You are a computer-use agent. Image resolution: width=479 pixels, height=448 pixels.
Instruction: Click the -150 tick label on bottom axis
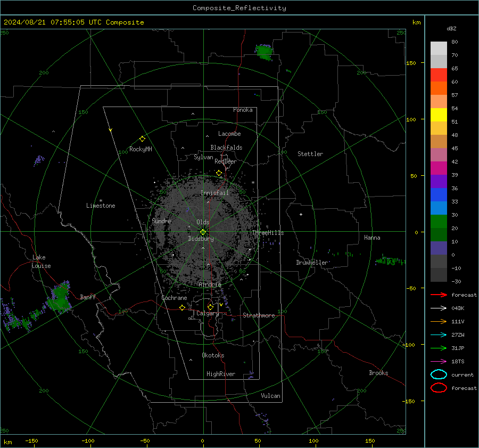click(31, 441)
